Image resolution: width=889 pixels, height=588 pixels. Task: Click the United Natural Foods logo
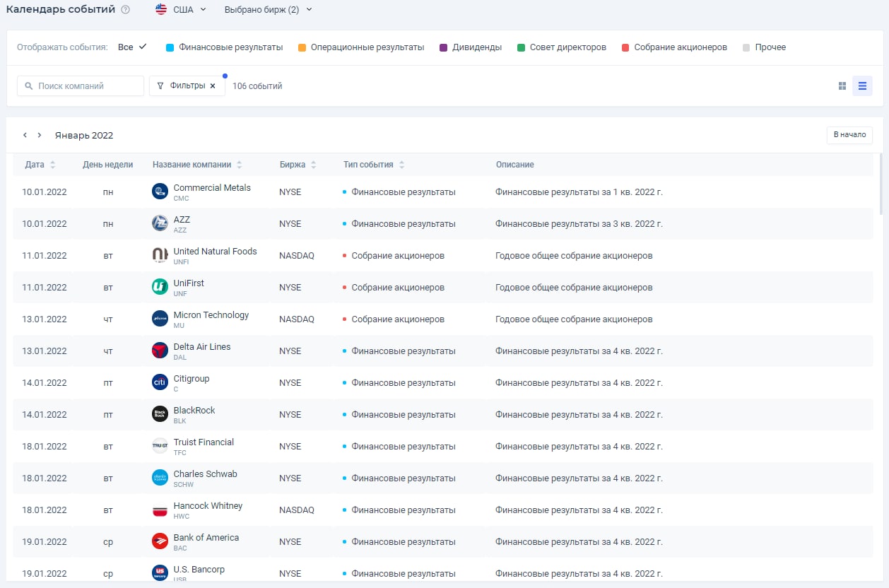point(160,255)
